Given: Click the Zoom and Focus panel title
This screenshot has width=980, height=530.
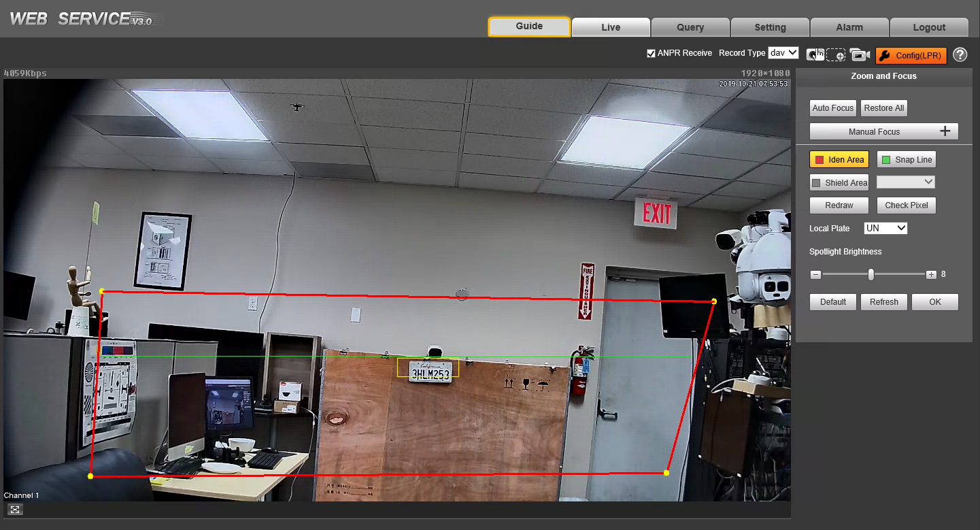Looking at the screenshot, I should (x=883, y=76).
